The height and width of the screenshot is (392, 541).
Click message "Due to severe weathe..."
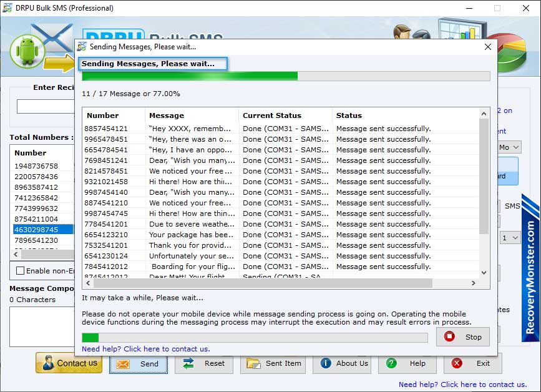click(x=192, y=224)
